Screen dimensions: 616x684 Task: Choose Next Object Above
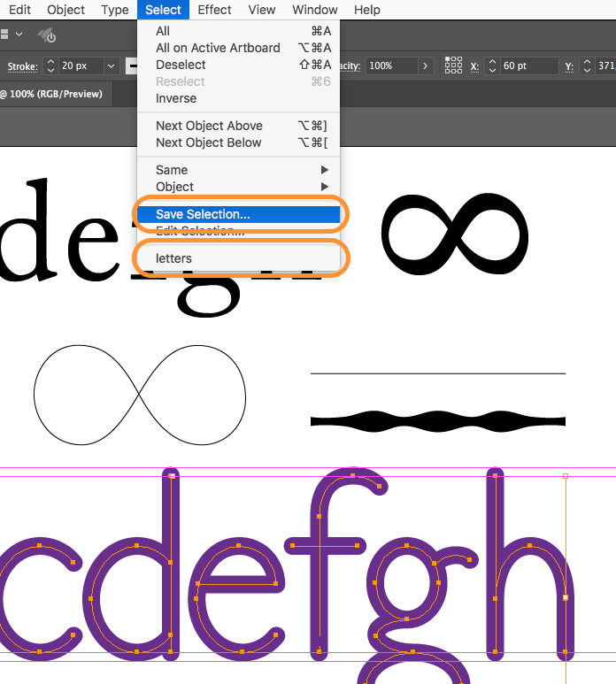239,126
